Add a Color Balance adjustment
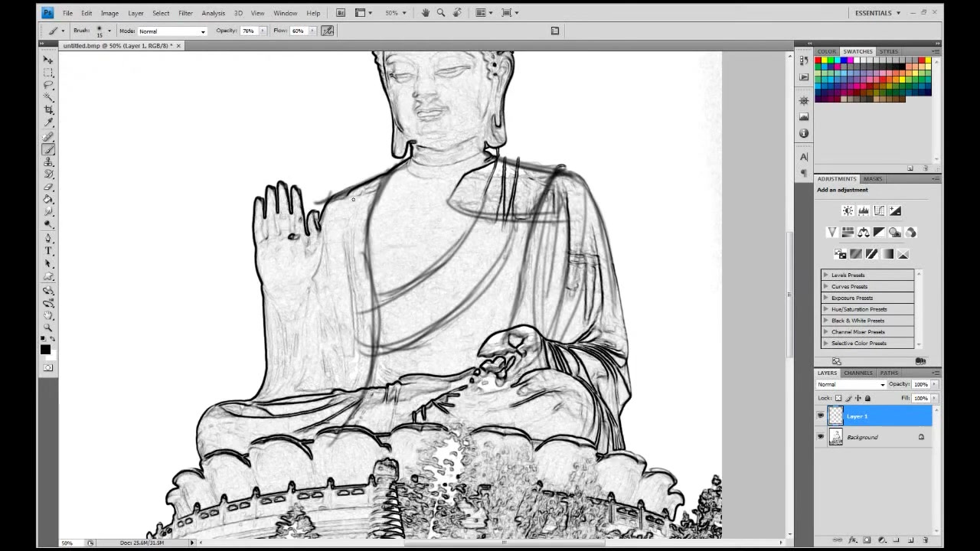Viewport: 980px width, 551px height. point(864,233)
